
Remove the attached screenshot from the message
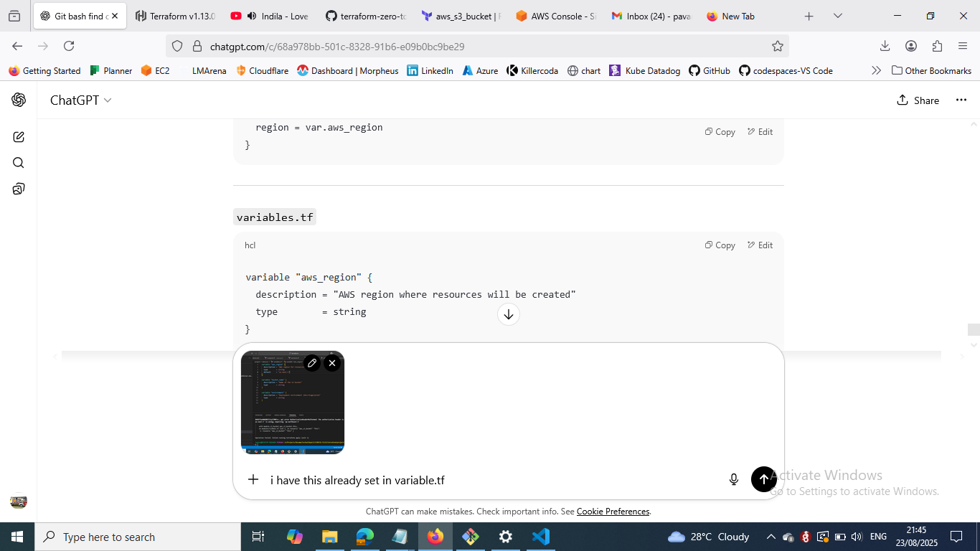click(331, 363)
